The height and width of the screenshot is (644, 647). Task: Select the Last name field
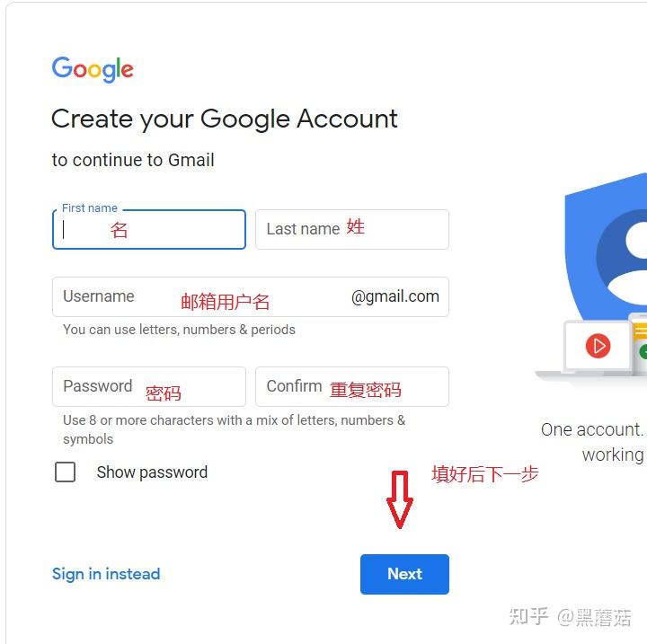[352, 229]
